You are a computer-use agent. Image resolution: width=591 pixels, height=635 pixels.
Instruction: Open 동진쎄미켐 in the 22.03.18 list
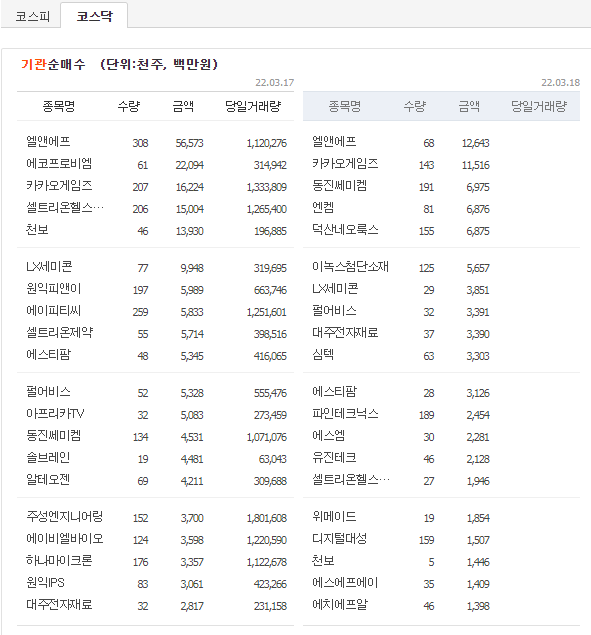click(339, 185)
